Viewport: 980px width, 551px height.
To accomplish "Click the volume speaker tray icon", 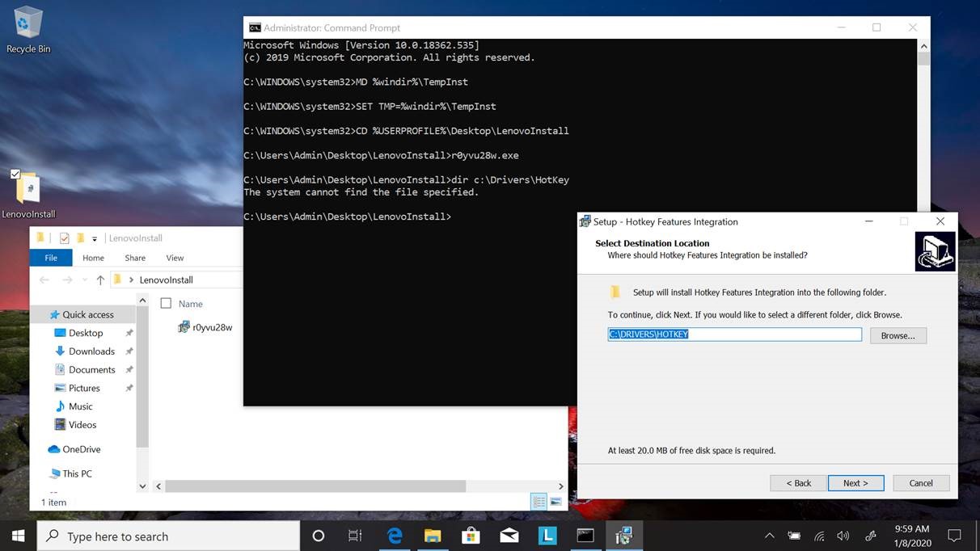I will [843, 536].
